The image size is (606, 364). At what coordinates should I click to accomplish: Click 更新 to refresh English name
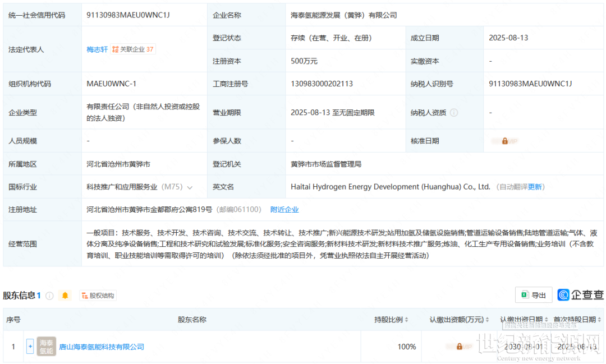pyautogui.click(x=535, y=187)
